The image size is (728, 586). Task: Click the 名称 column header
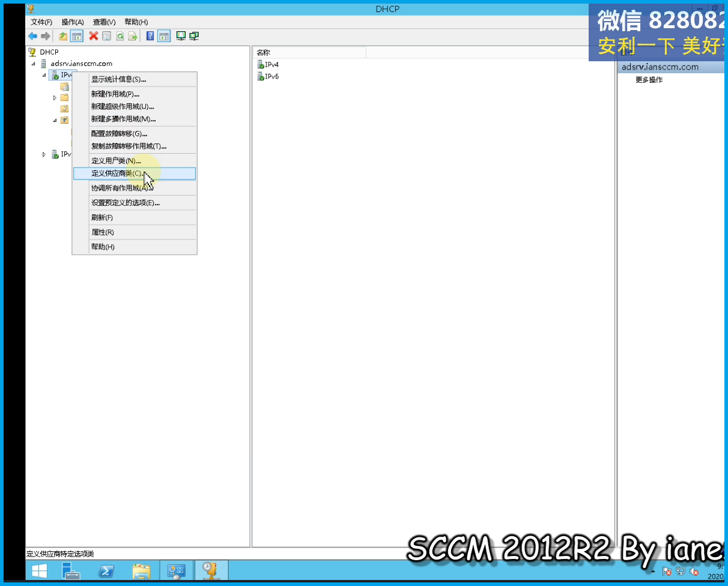pos(309,53)
